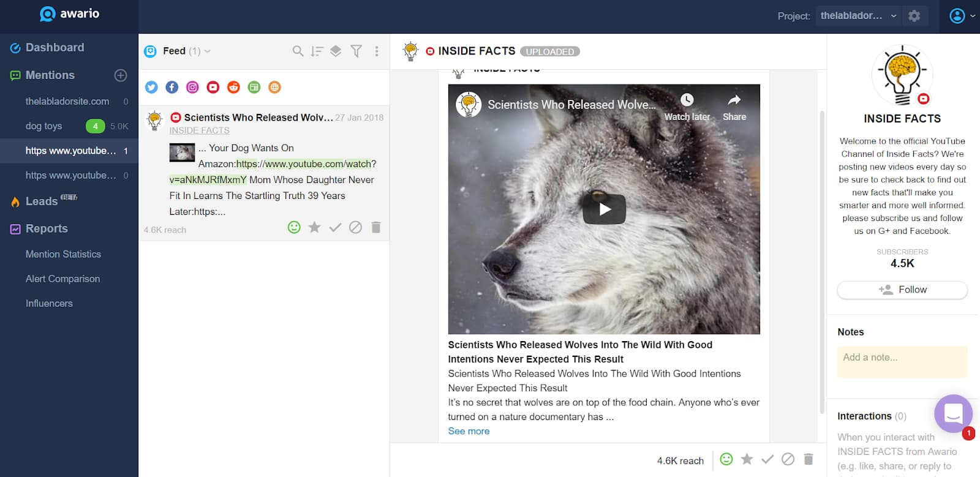The height and width of the screenshot is (477, 980).
Task: Play the wolves YouTube video
Action: (x=604, y=209)
